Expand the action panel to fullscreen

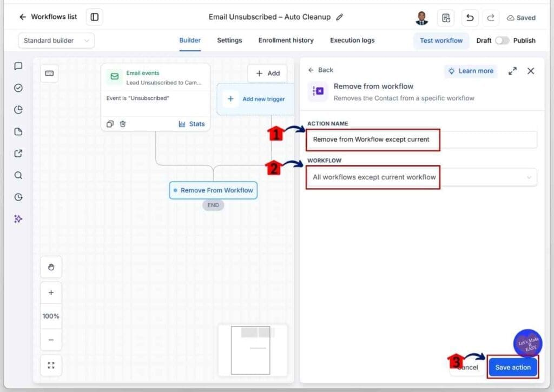pos(512,71)
